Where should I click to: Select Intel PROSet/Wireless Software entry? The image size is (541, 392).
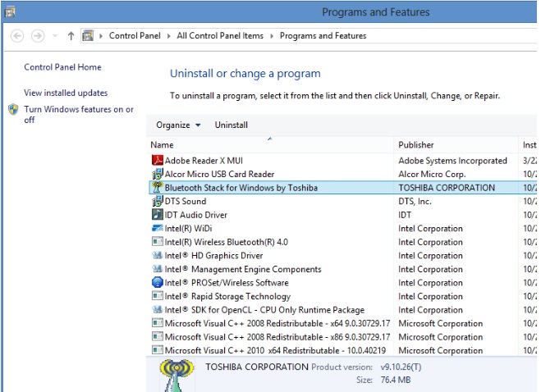coord(227,283)
